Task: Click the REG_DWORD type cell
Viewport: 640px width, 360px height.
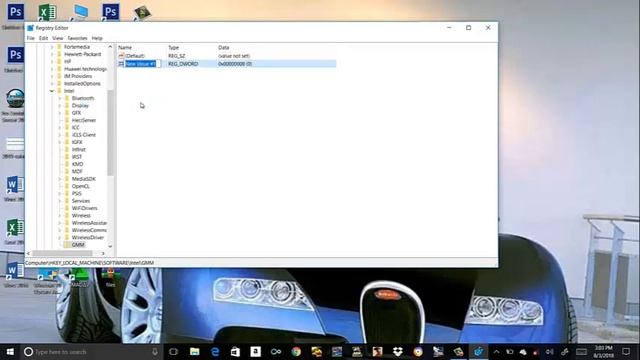Action: pos(183,64)
